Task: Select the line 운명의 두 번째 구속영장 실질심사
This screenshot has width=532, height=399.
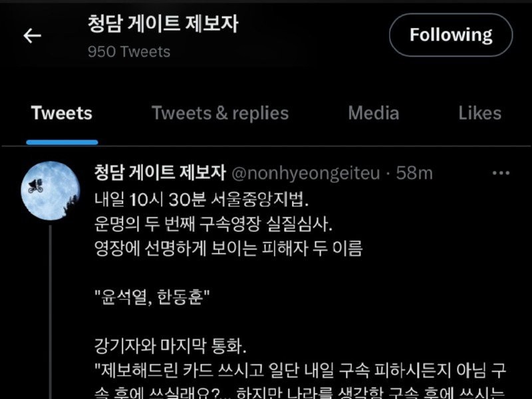Action: (213, 223)
